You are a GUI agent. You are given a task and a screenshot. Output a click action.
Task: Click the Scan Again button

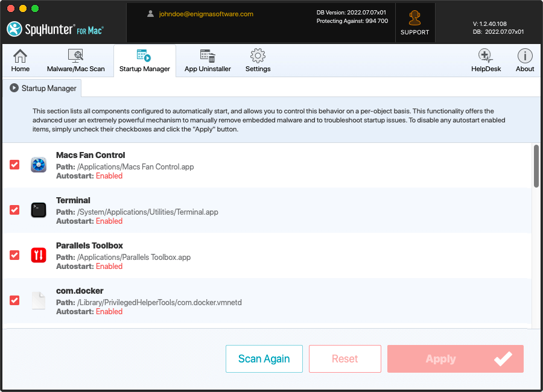[x=264, y=359]
